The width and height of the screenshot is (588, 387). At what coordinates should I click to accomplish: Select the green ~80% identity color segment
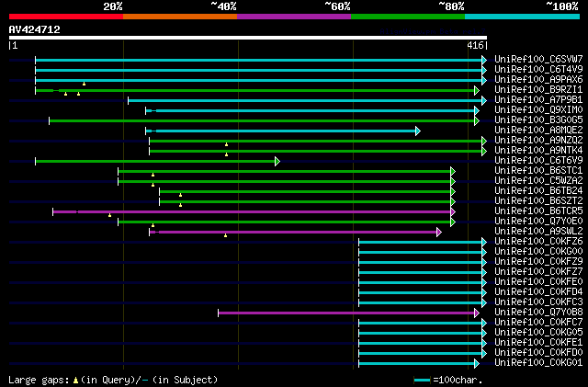tap(408, 17)
